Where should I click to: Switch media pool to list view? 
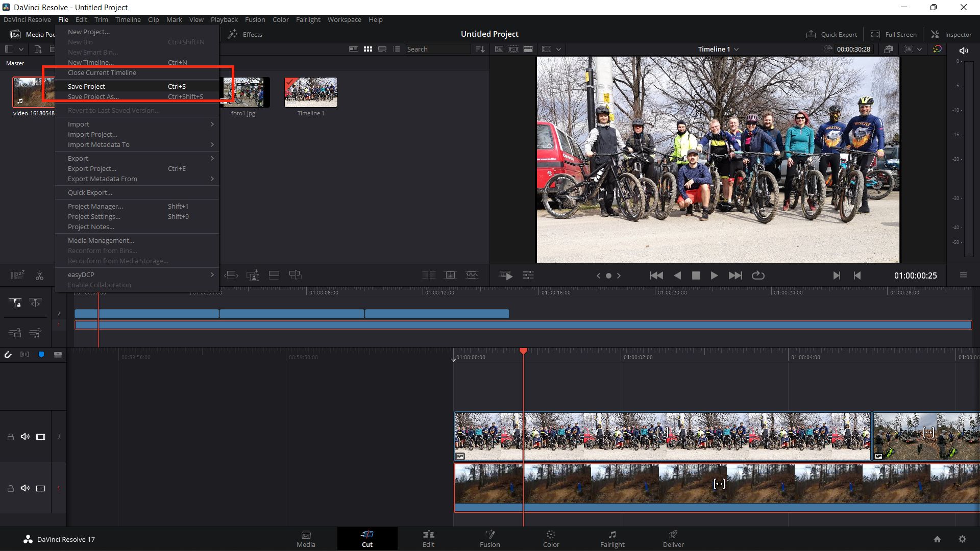[397, 49]
